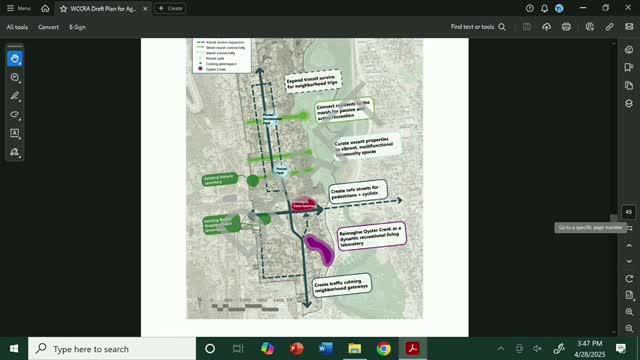Open the Convert menu

coord(49,27)
